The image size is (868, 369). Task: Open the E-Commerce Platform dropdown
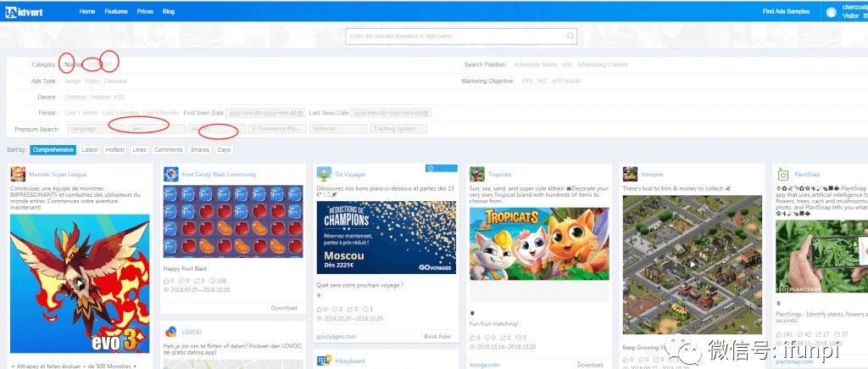[x=277, y=129]
